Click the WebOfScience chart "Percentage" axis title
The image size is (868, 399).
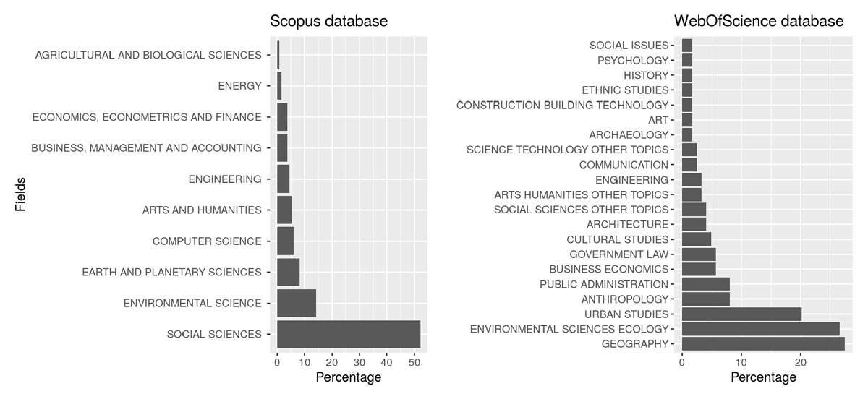[763, 377]
